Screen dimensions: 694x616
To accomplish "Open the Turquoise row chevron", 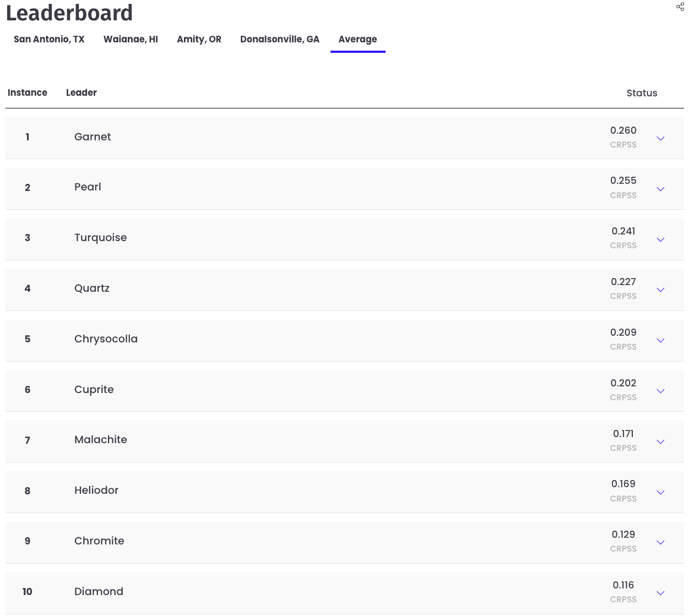I will pyautogui.click(x=660, y=239).
